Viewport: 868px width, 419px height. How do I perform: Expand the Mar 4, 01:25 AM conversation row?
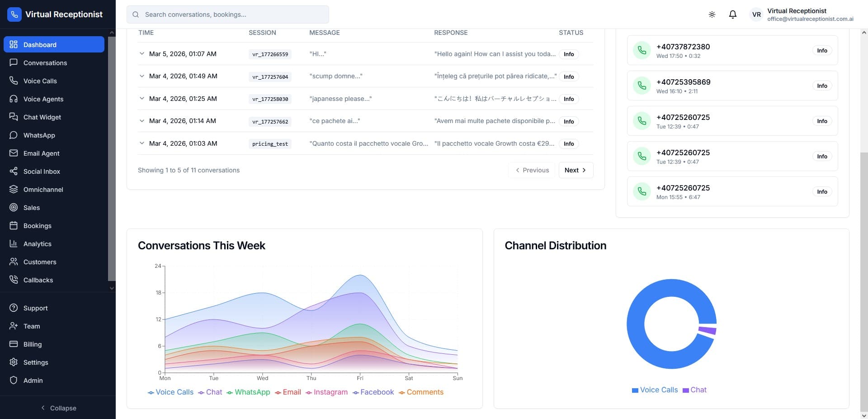[x=142, y=99]
